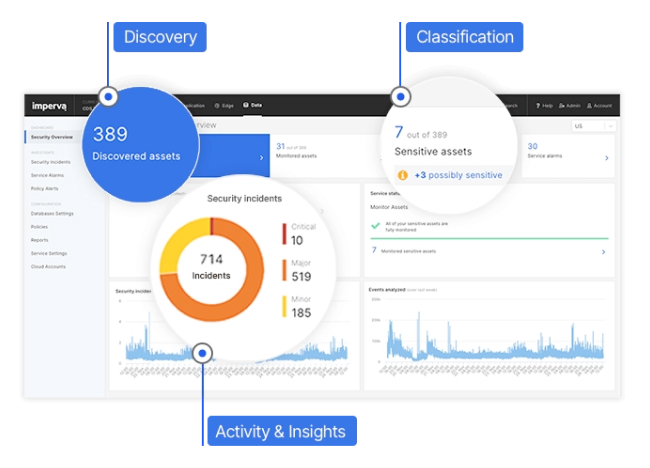Click the Admin users icon

[x=562, y=106]
